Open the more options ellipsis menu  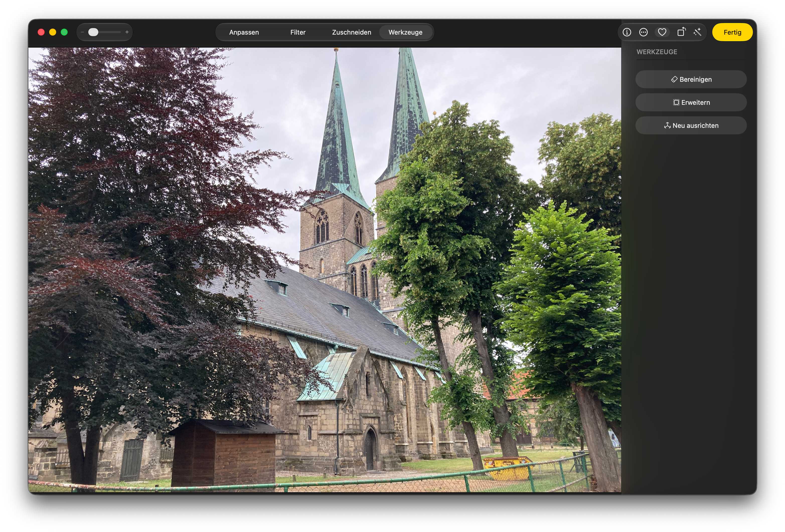[x=644, y=32]
